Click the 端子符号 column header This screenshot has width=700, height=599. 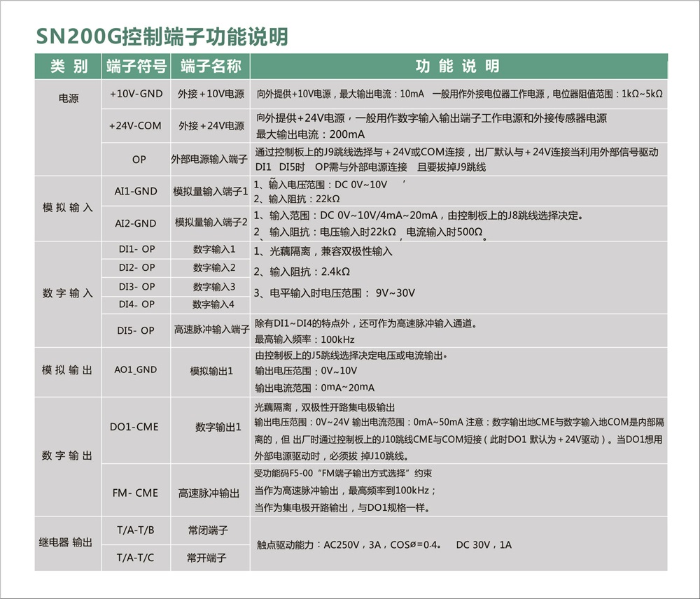tap(136, 66)
